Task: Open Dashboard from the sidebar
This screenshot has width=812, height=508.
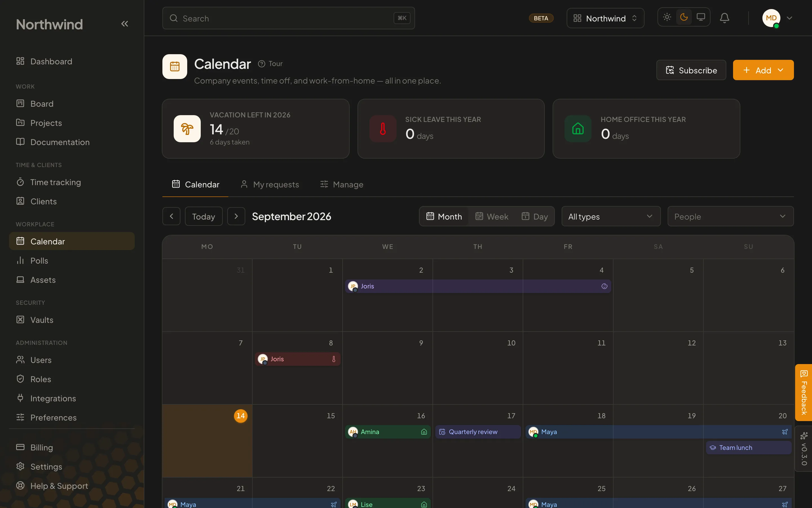Action: [72, 62]
